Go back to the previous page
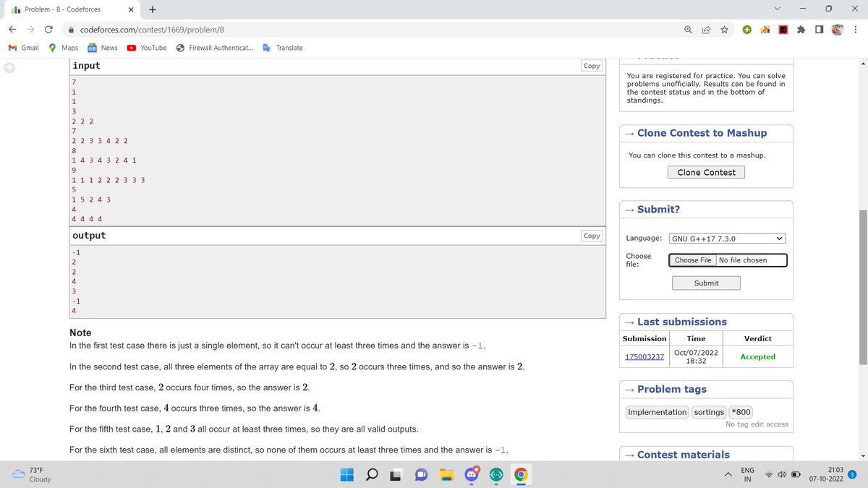 (x=12, y=30)
